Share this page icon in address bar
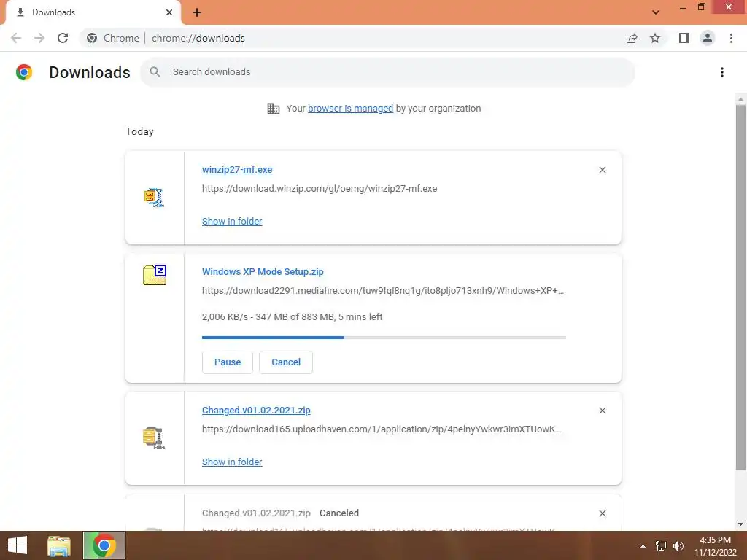This screenshot has height=560, width=747. click(x=632, y=38)
